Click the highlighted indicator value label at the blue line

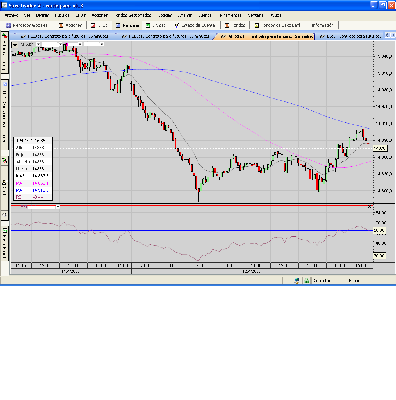(x=380, y=230)
